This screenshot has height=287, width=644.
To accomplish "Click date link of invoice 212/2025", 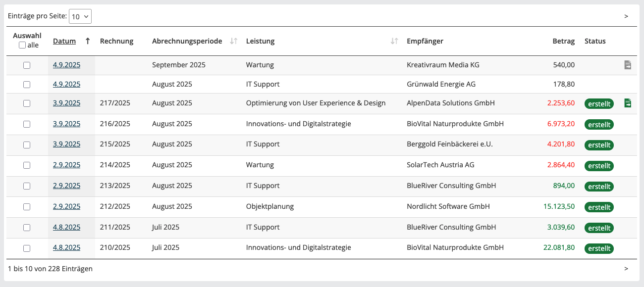I will point(66,206).
